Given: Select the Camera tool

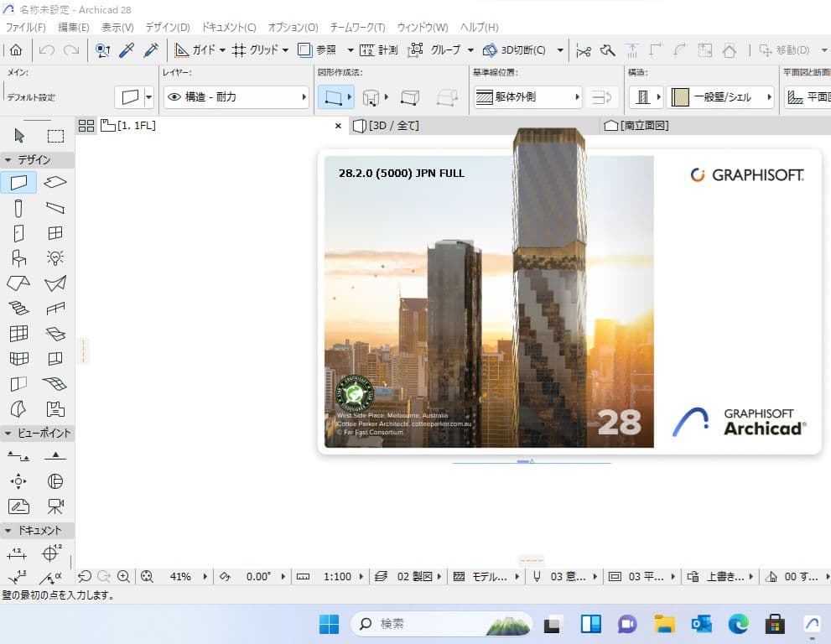Looking at the screenshot, I should pyautogui.click(x=55, y=506).
